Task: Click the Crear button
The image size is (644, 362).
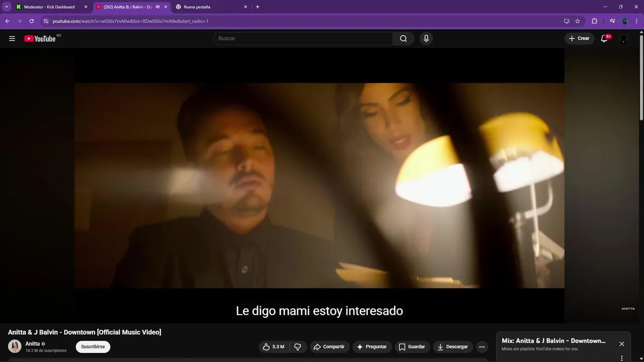Action: (x=579, y=39)
